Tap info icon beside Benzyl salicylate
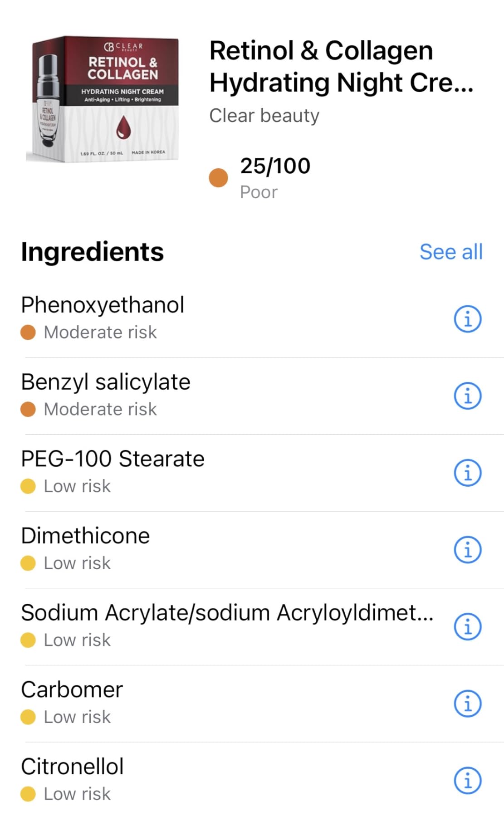This screenshot has height=816, width=504. (x=467, y=396)
